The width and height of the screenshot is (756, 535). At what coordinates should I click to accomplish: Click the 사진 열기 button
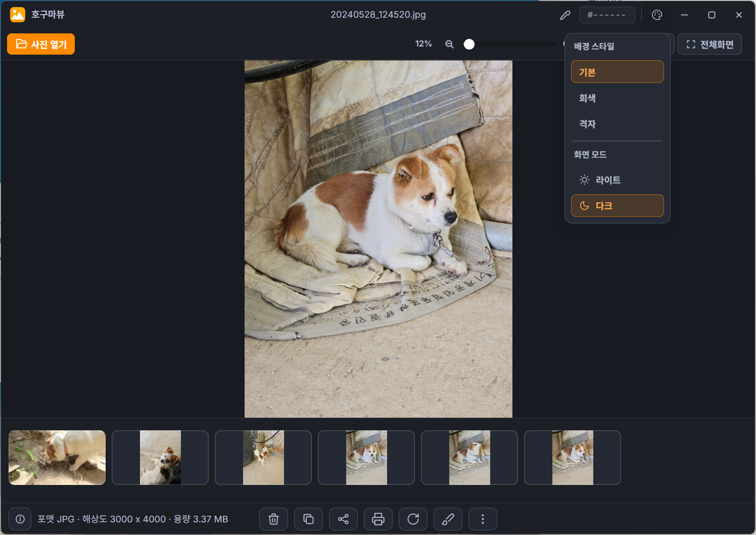pos(41,44)
